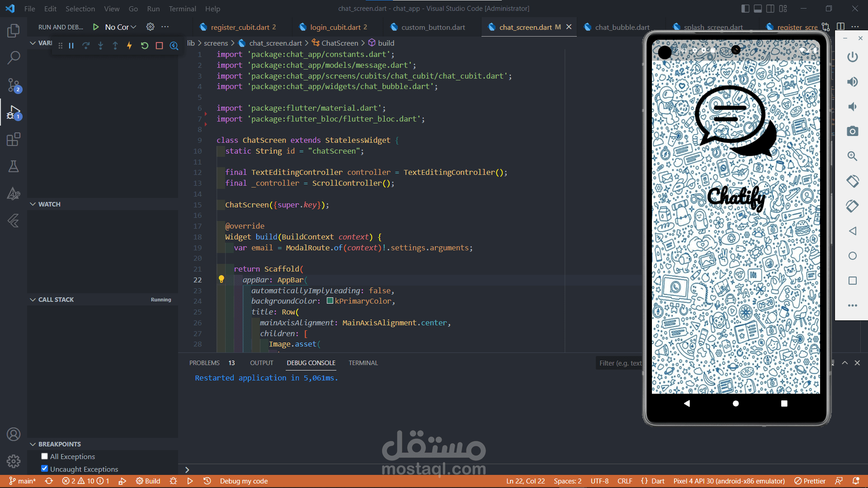Open emulator extended controls ellipsis
The width and height of the screenshot is (868, 488).
(x=852, y=305)
